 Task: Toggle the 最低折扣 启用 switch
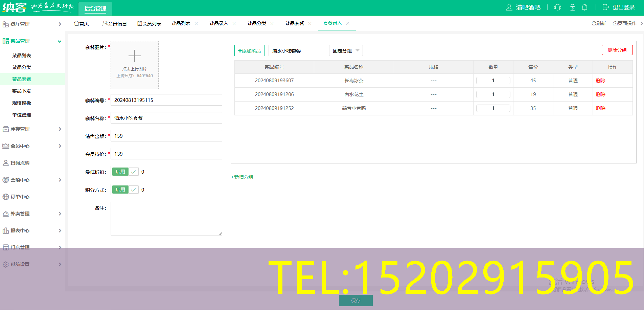[x=125, y=172]
